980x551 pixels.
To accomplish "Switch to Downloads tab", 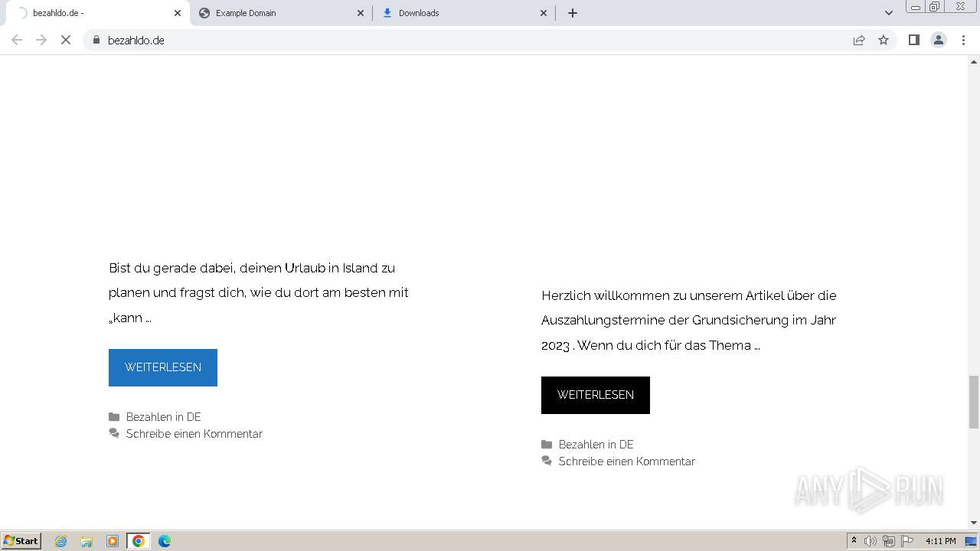I will click(x=465, y=13).
